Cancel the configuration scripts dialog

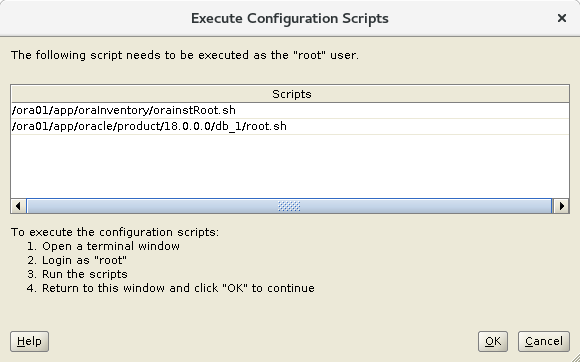pos(544,341)
